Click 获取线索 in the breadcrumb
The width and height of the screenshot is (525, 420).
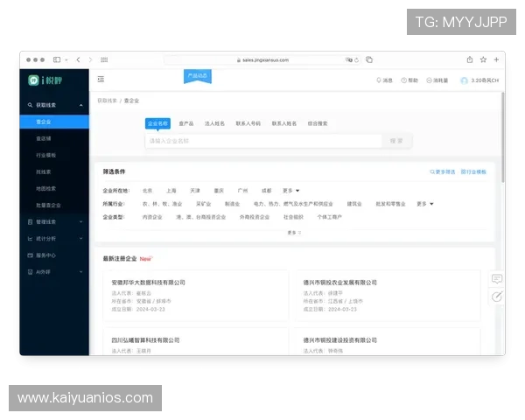coord(107,101)
